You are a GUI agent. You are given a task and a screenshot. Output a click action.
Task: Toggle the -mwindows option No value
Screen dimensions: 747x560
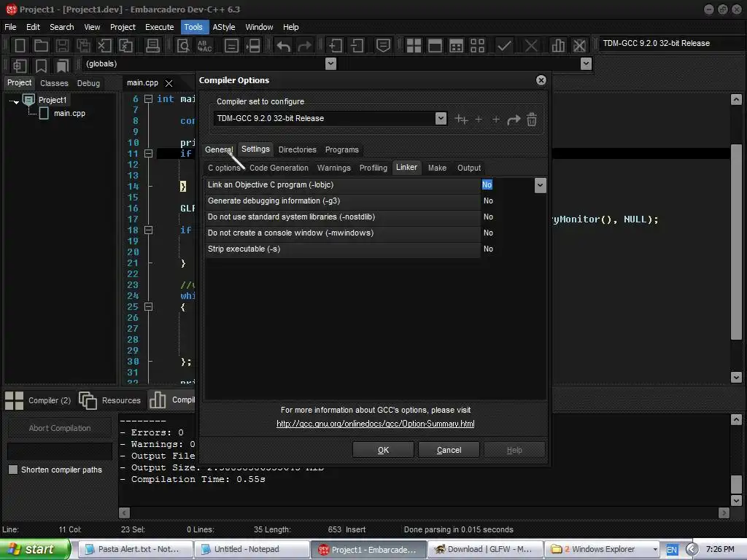(488, 233)
